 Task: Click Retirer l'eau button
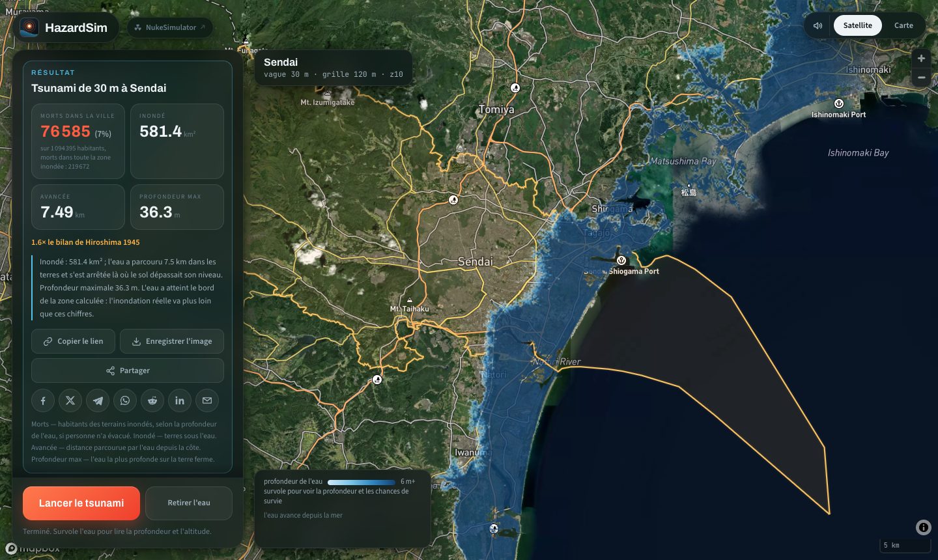[189, 503]
